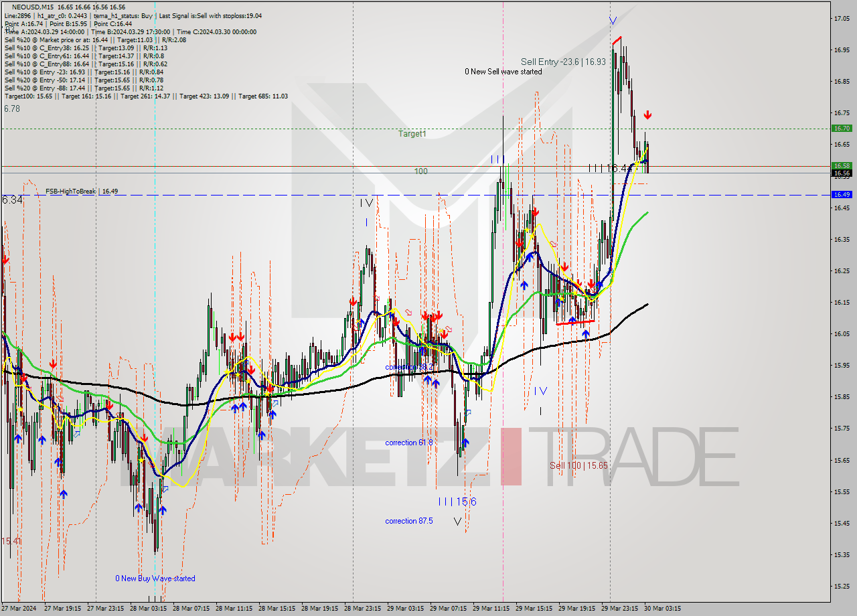
Task: Click the 'NEOUSD,M15' chart title
Action: [33, 7]
